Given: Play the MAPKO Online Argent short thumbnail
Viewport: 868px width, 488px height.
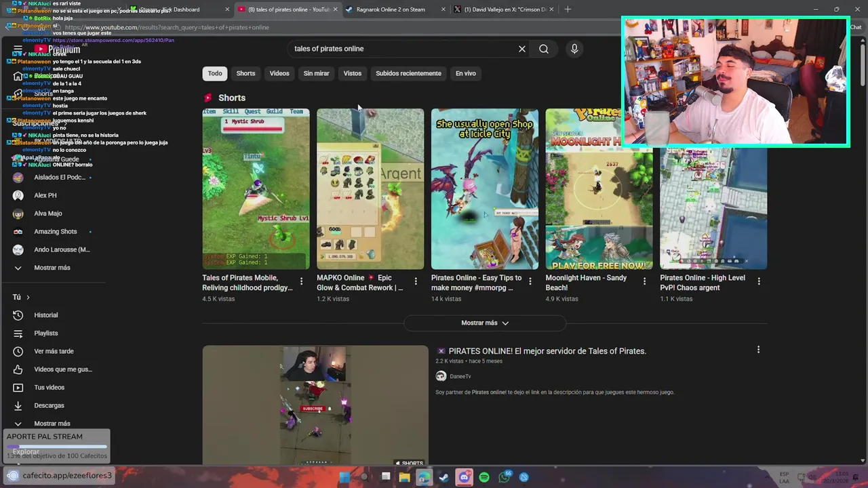Looking at the screenshot, I should click(x=370, y=188).
